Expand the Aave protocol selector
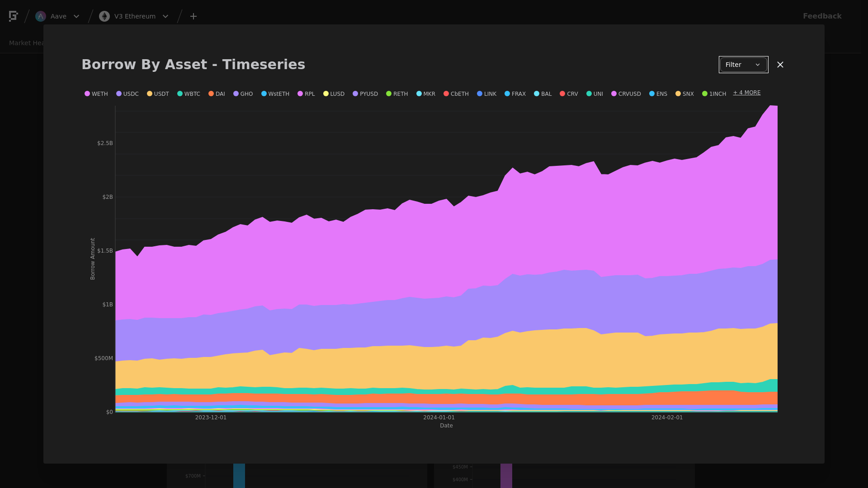Viewport: 868px width, 488px height. click(76, 16)
